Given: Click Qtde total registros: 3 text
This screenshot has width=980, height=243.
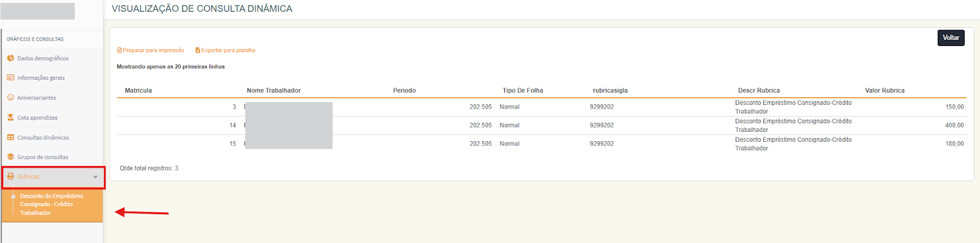Looking at the screenshot, I should click(x=149, y=168).
